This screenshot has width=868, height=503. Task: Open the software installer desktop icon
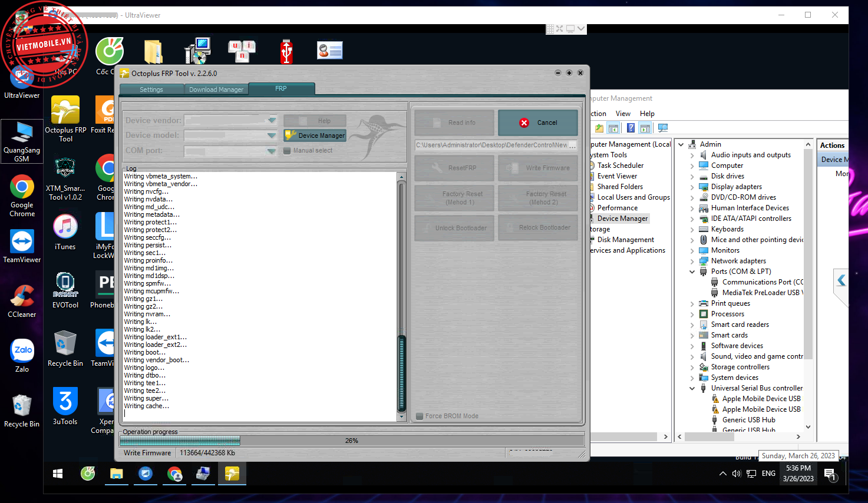pos(197,51)
